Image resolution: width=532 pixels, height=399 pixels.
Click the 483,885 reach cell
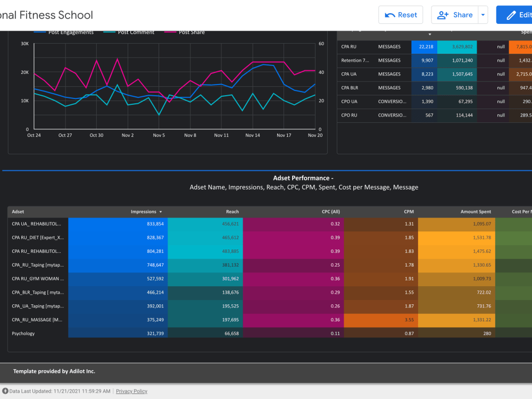click(x=205, y=252)
